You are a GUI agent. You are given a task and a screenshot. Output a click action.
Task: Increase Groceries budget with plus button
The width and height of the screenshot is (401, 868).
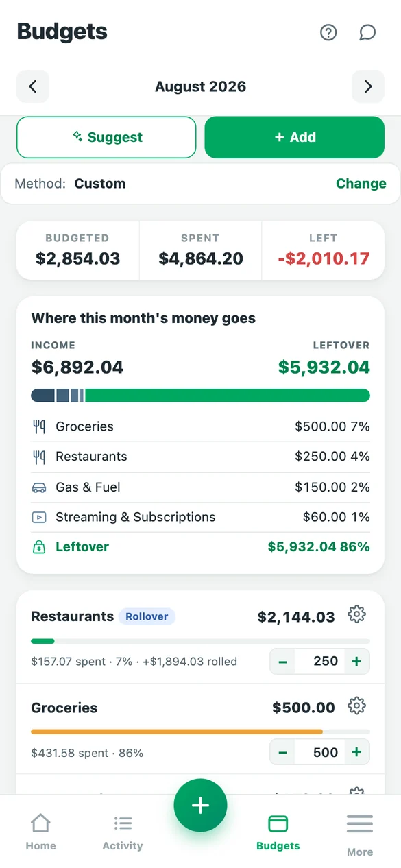(x=356, y=753)
